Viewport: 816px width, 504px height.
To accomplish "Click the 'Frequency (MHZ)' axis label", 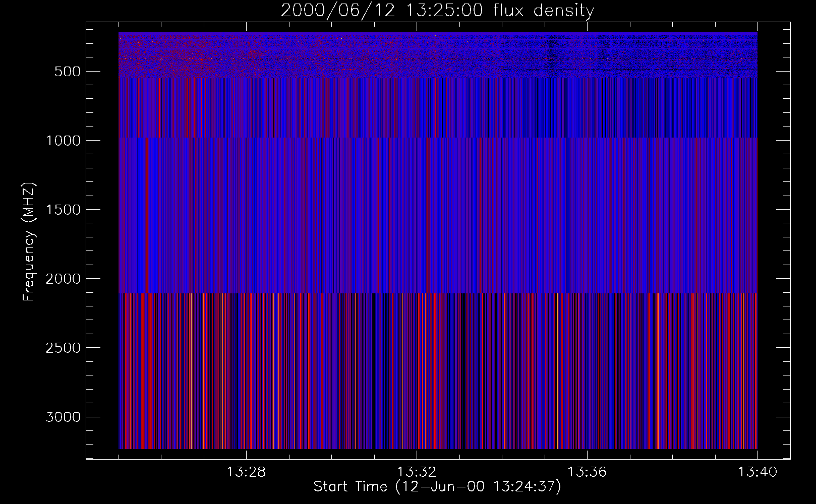I will 29,241.
